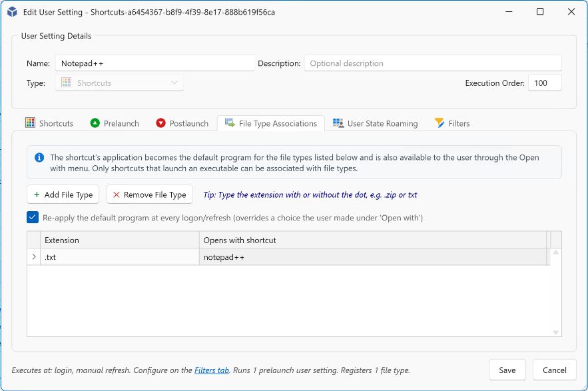Toggle re-apply default program checkbox

pos(33,218)
